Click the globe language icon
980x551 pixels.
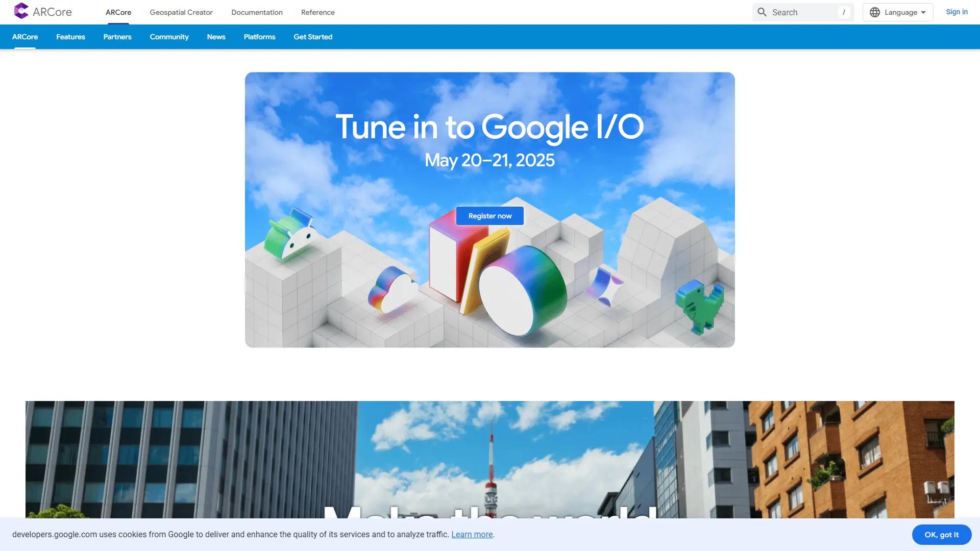point(875,12)
